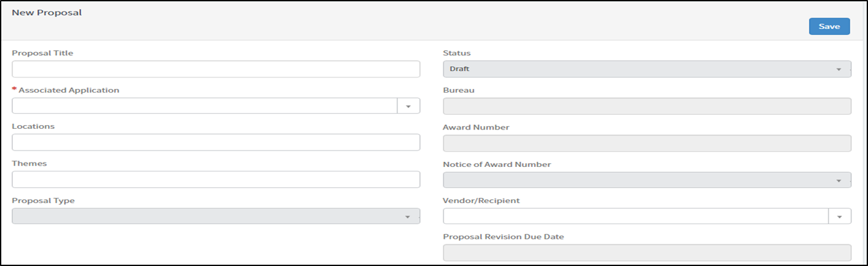Click the Proposal Type label
The width and height of the screenshot is (868, 266).
pyautogui.click(x=43, y=201)
